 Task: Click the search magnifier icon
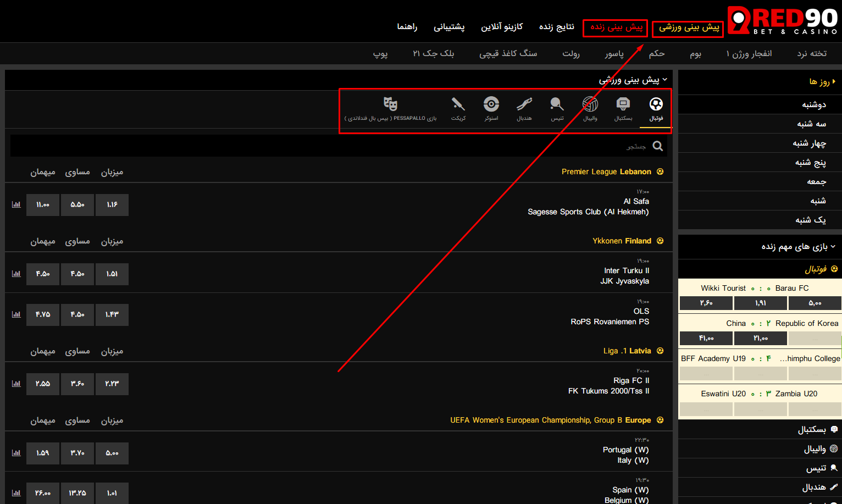click(657, 146)
